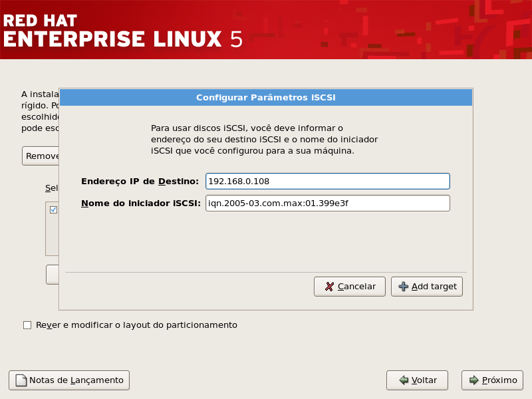Click the partially hidden button below drive list
Viewport: 532px width, 399px height.
point(53,274)
